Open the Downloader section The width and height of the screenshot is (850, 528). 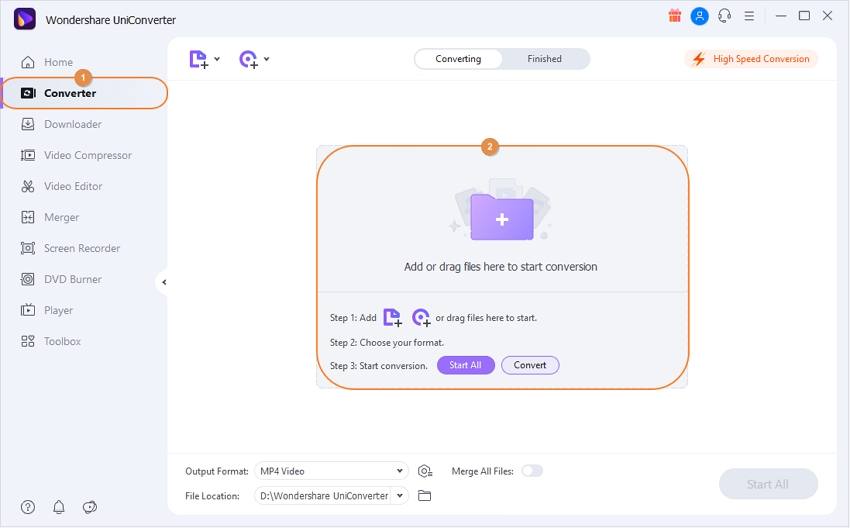[61, 124]
